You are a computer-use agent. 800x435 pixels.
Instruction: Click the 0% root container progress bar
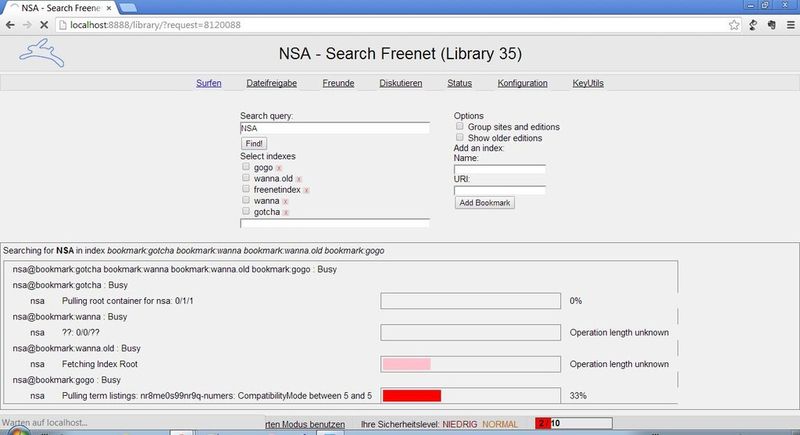click(470, 301)
